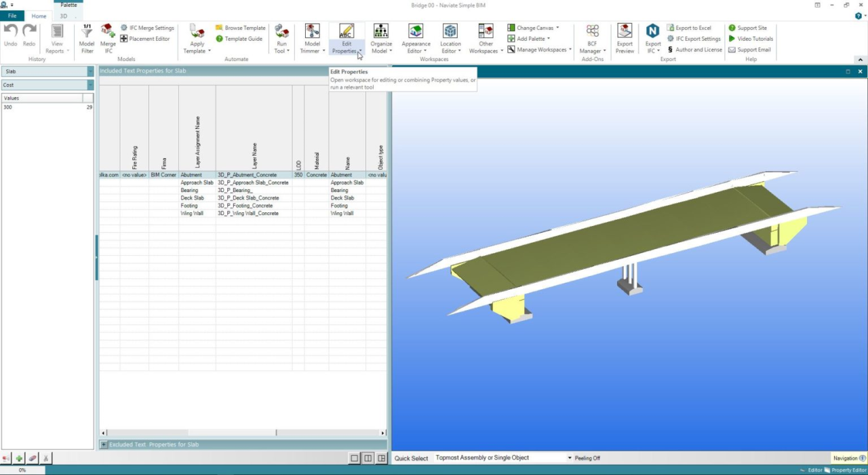Click Export to Excel
The height and width of the screenshot is (475, 868).
point(688,28)
